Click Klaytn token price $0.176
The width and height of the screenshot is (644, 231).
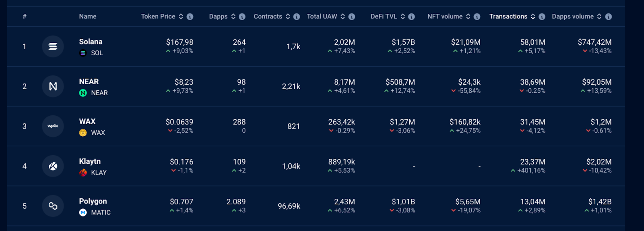click(x=182, y=162)
